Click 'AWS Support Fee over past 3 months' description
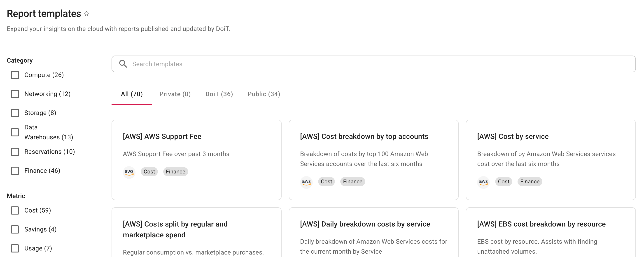Screen dimensions: 644x257 tap(176, 154)
